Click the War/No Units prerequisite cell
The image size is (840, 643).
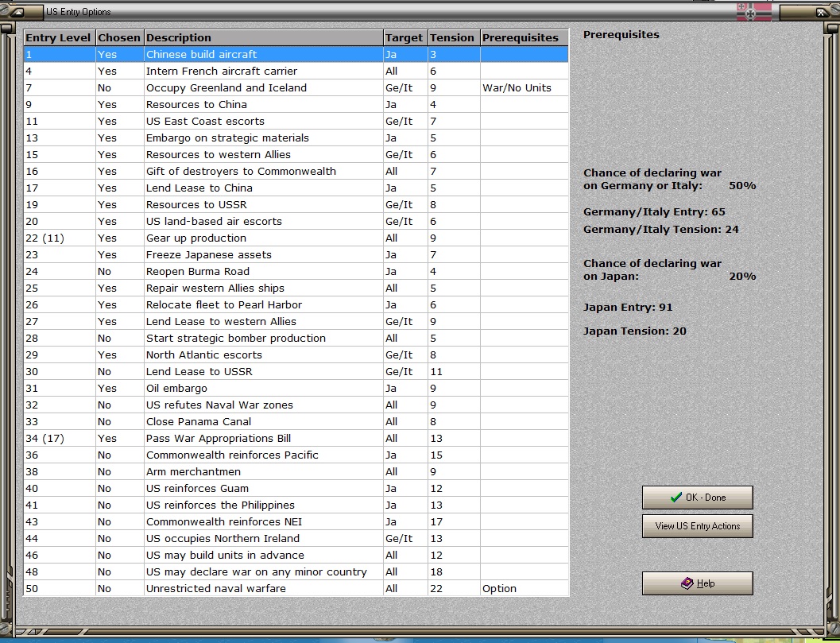[524, 87]
